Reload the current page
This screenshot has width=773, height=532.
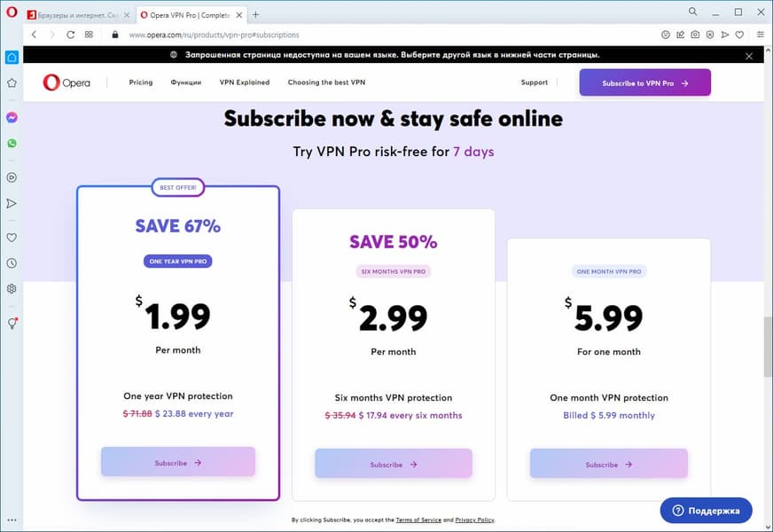(x=70, y=35)
